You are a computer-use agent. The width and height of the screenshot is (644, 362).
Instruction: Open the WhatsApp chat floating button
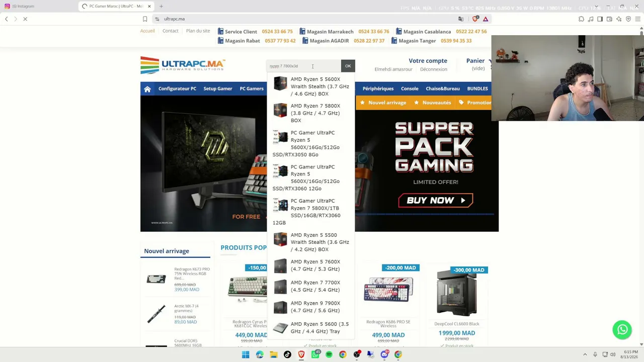(x=622, y=330)
